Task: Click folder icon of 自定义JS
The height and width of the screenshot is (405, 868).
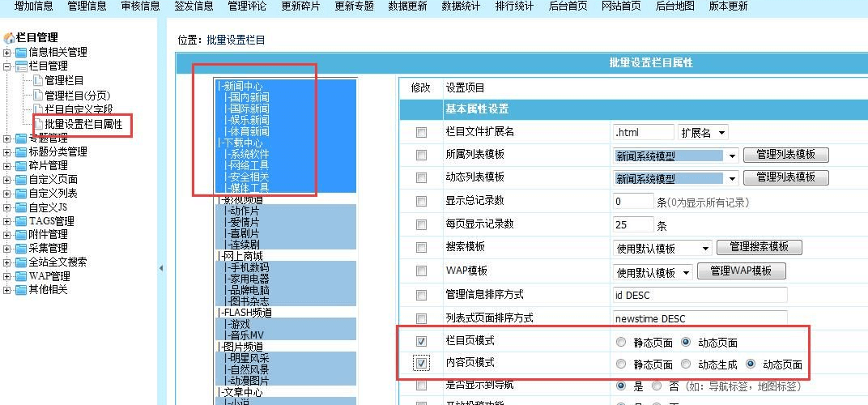Action: (x=21, y=207)
